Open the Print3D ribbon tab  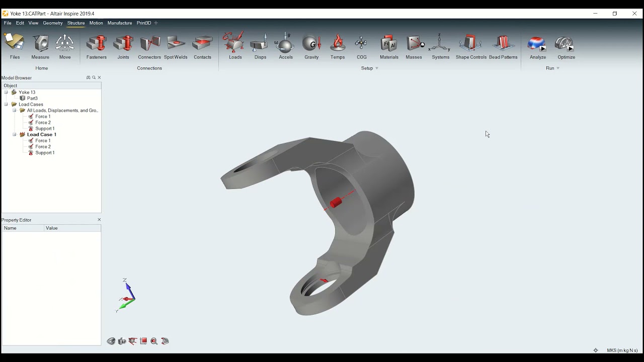[x=144, y=23]
